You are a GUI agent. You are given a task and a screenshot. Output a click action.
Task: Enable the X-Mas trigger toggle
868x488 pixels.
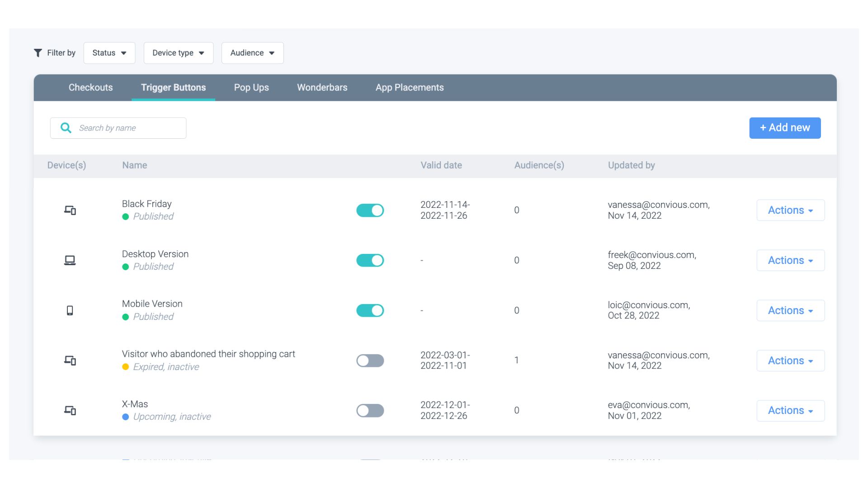coord(370,410)
